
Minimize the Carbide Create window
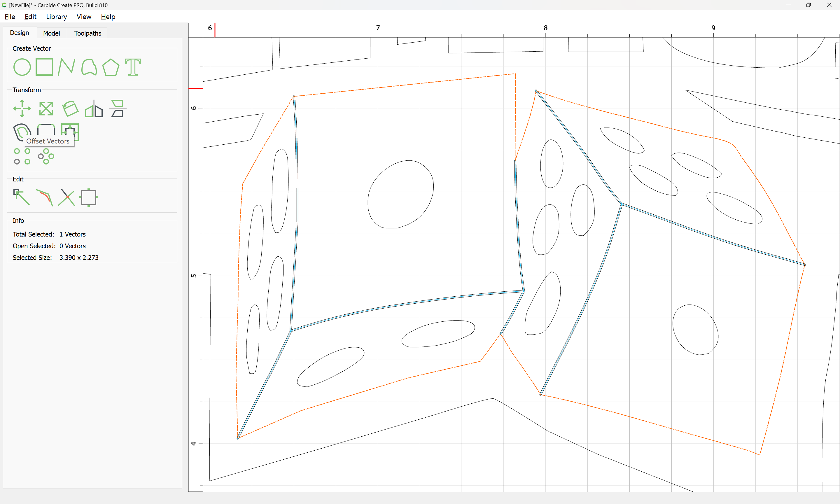pos(788,5)
